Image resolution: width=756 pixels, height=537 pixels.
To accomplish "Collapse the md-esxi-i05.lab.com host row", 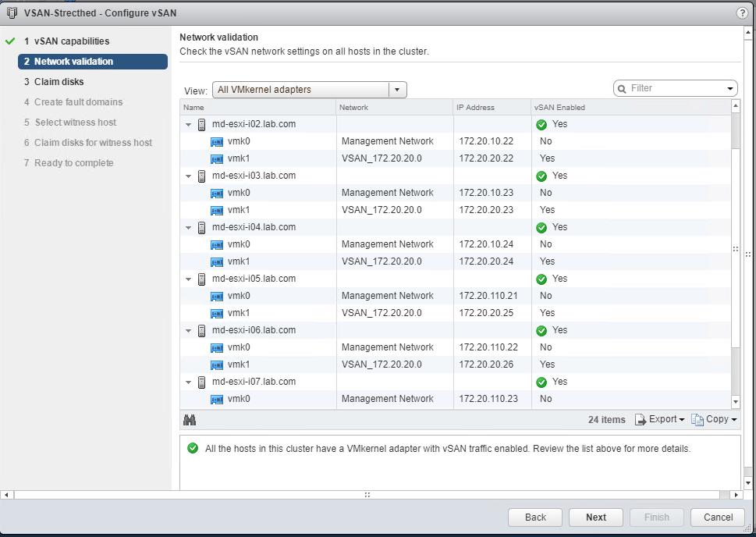I will tap(189, 279).
